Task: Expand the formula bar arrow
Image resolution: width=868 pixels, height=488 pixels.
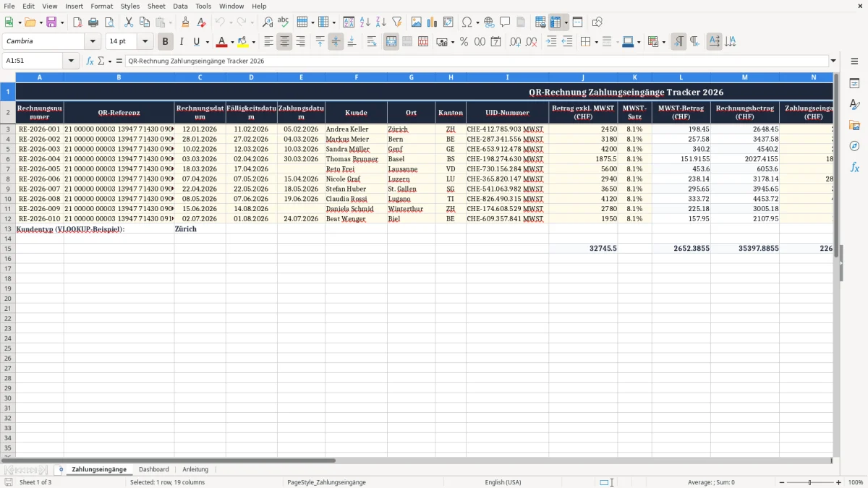Action: (834, 61)
